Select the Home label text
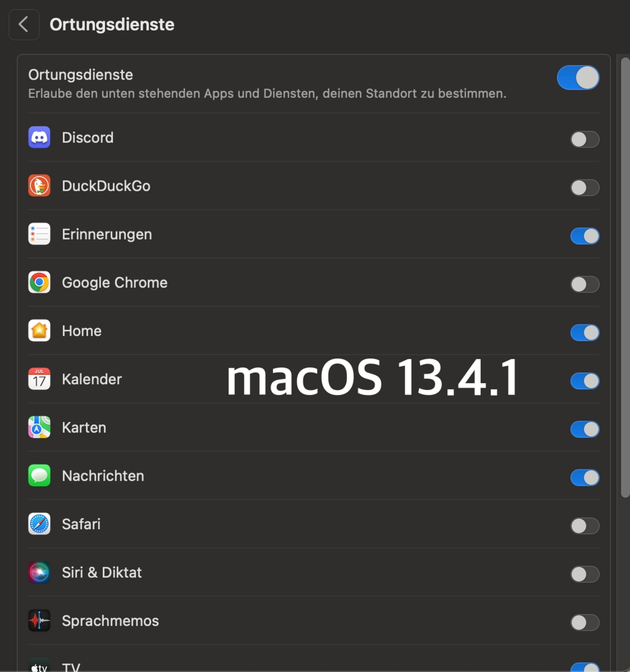 tap(81, 331)
